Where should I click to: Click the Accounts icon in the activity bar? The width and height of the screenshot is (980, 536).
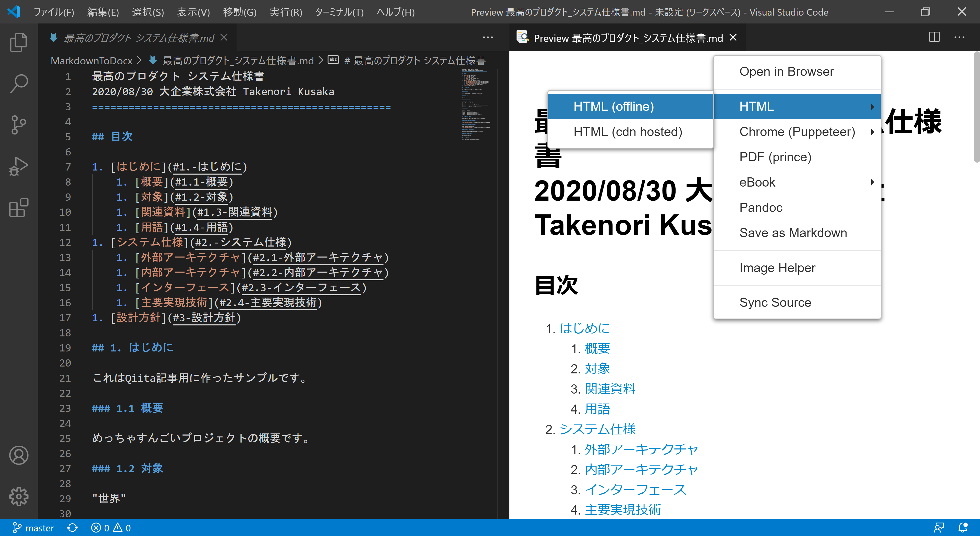click(18, 455)
